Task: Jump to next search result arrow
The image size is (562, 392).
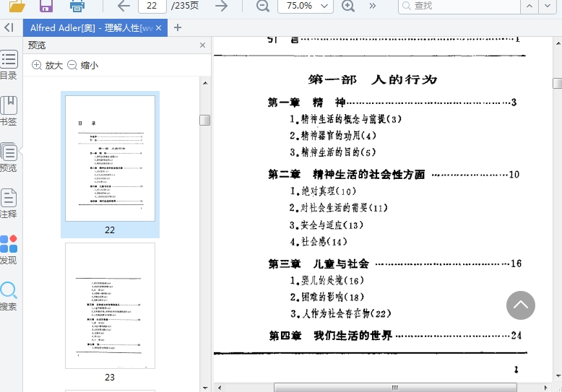Action: (548, 6)
